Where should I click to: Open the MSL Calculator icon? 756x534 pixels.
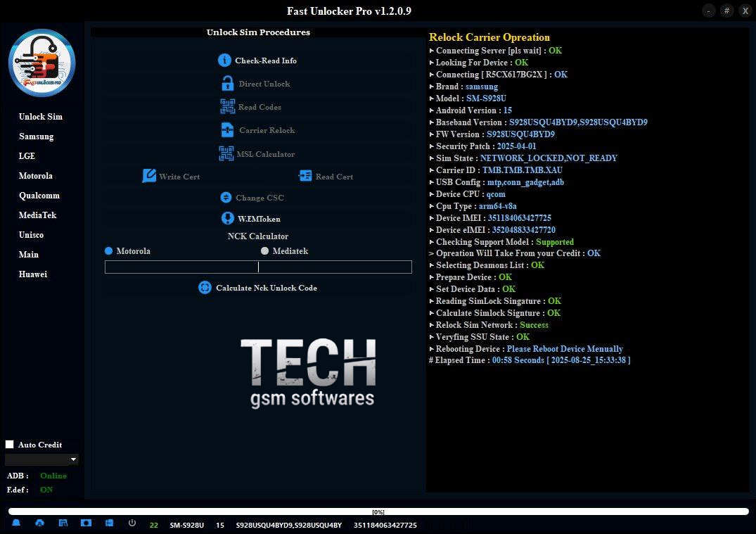226,154
